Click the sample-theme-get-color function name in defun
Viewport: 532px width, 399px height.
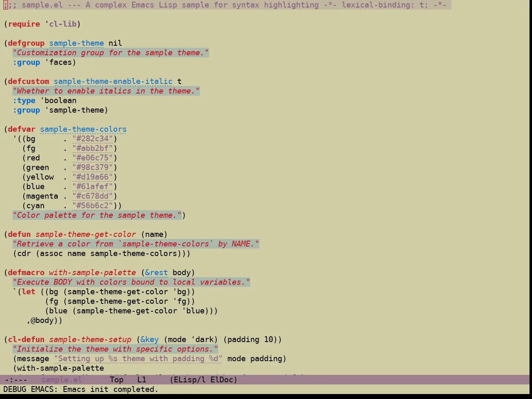[86, 234]
